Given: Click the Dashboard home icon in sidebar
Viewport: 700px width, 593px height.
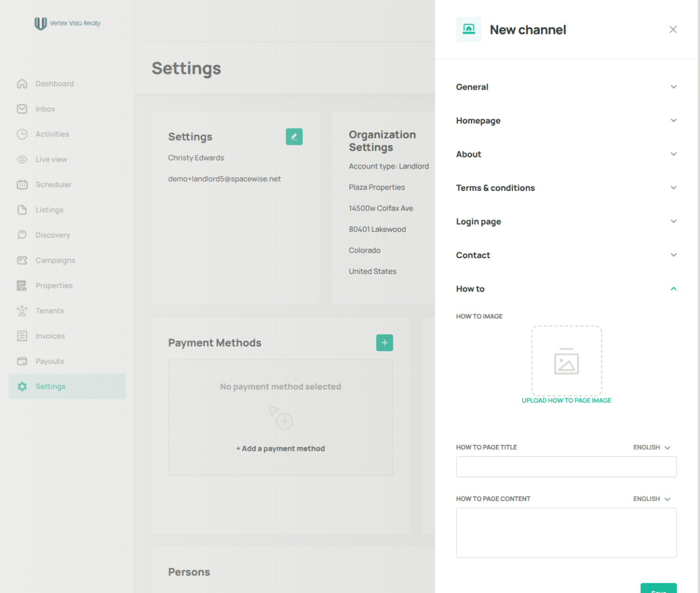Looking at the screenshot, I should 22,84.
